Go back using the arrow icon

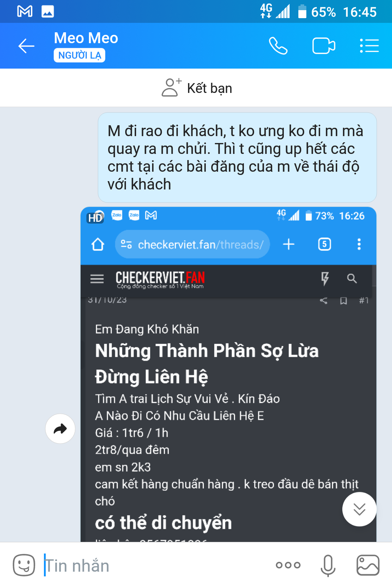click(26, 46)
